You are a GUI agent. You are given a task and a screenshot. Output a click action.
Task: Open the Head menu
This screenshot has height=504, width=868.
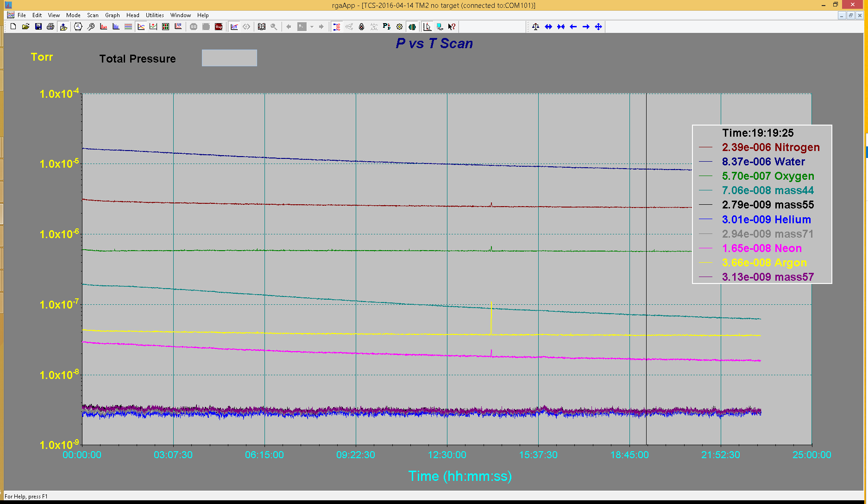(x=133, y=15)
